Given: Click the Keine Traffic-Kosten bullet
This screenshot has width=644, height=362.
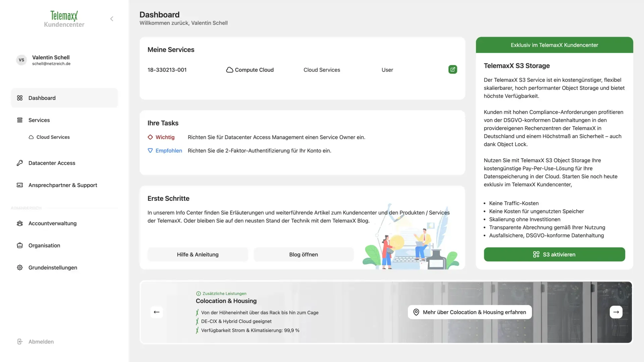Looking at the screenshot, I should click(x=514, y=203).
